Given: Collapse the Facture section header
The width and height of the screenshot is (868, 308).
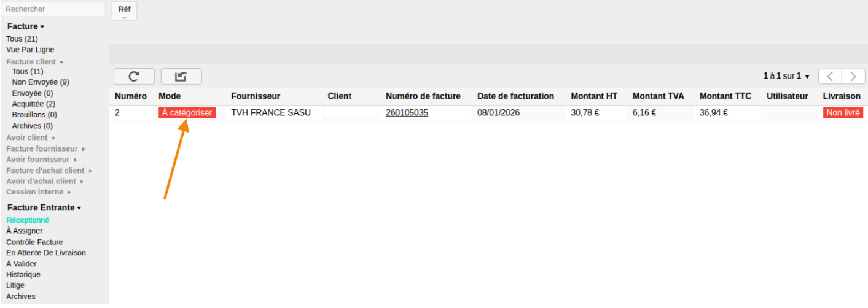Looking at the screenshot, I should coord(26,26).
